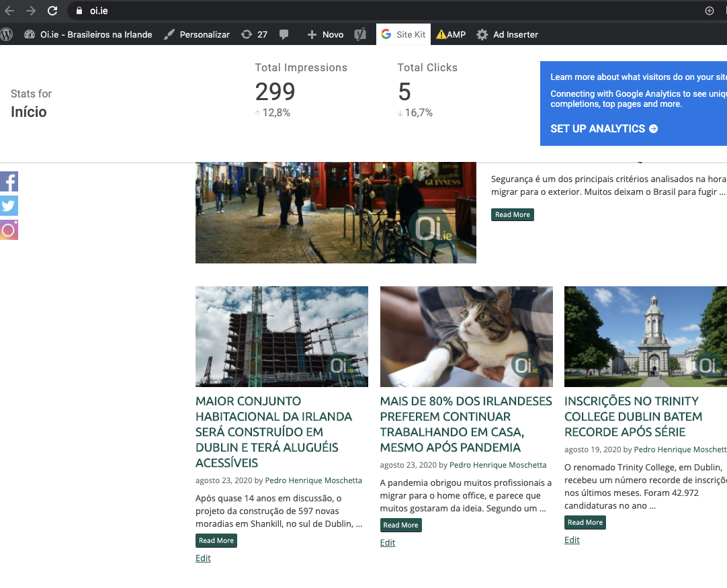Click the Início stats page title
Viewport: 727px width, 588px height.
(x=29, y=112)
